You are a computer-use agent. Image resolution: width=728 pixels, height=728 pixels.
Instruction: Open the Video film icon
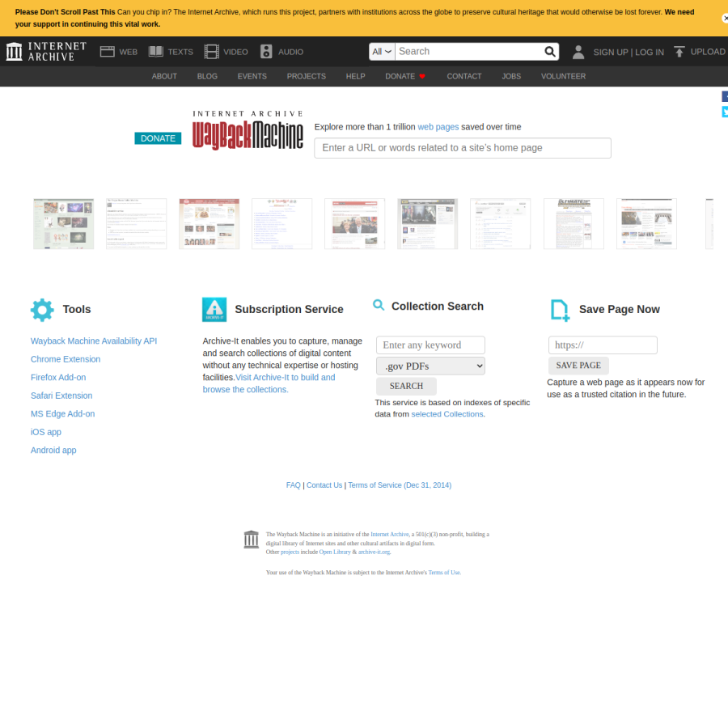tap(211, 52)
